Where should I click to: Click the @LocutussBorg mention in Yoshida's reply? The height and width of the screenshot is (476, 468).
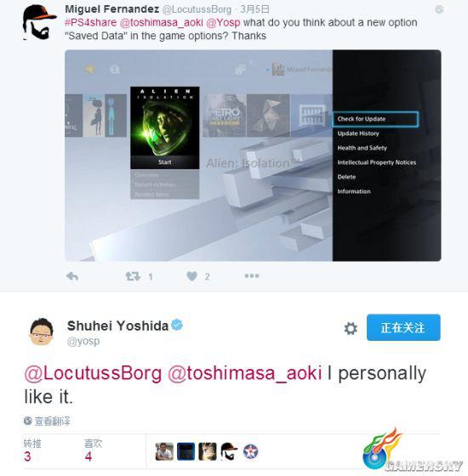click(x=93, y=373)
